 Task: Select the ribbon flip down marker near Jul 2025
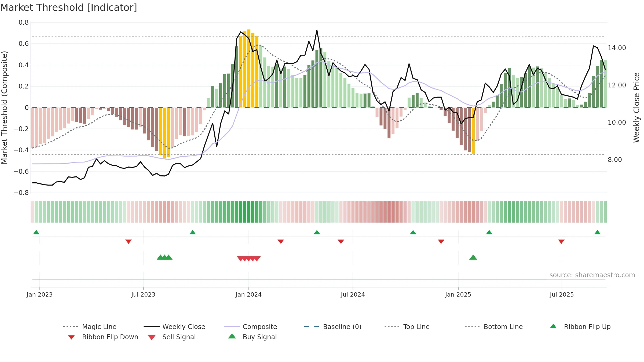click(x=561, y=242)
